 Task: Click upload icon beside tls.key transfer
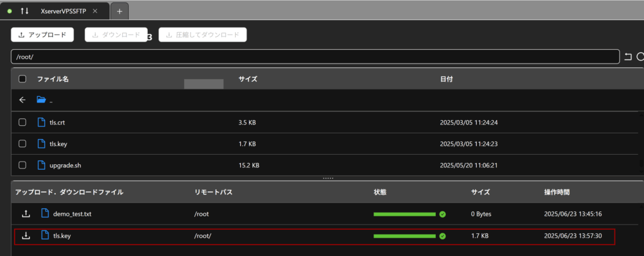pos(26,236)
